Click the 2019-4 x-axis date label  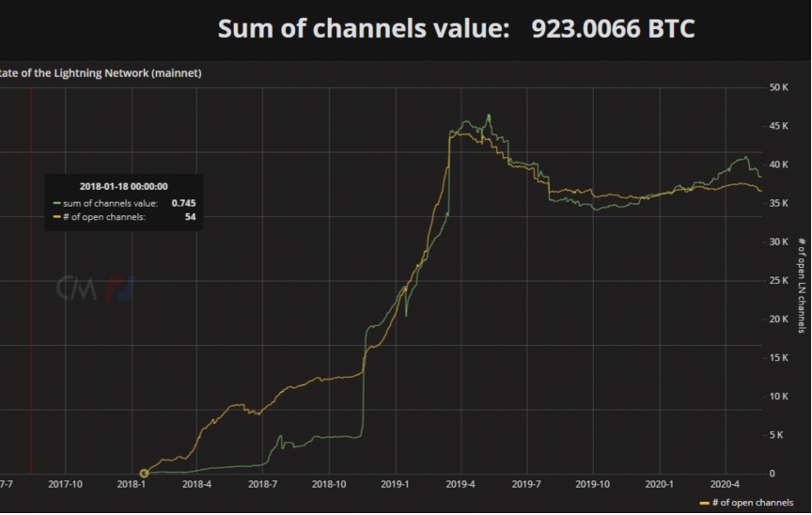461,485
